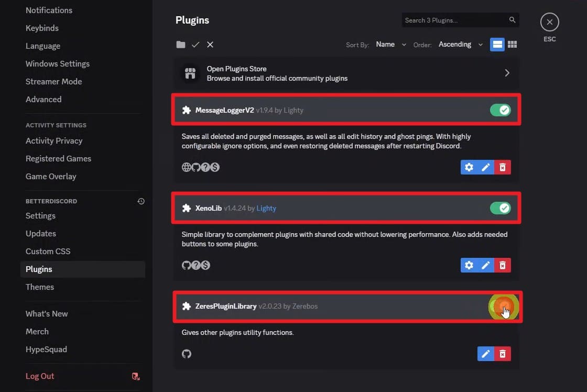Enable all plugins via the checkmark icon
This screenshot has height=392, width=587.
tap(195, 45)
